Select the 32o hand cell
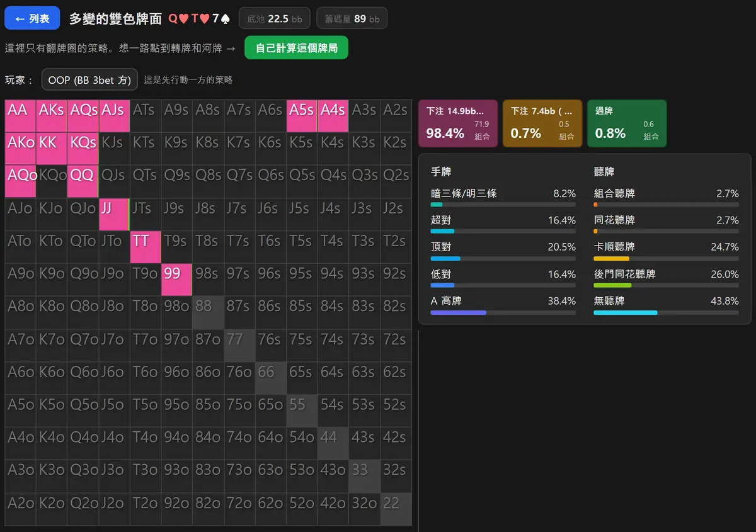The height and width of the screenshot is (532, 756). (x=365, y=509)
